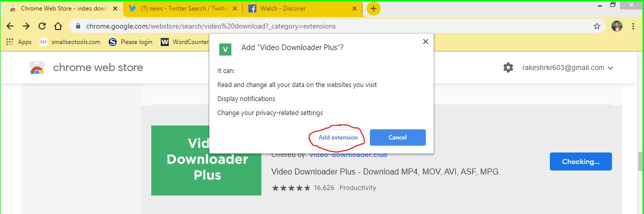Click the Video Downloader Plus green thumbnail
The height and width of the screenshot is (214, 644).
point(206,160)
